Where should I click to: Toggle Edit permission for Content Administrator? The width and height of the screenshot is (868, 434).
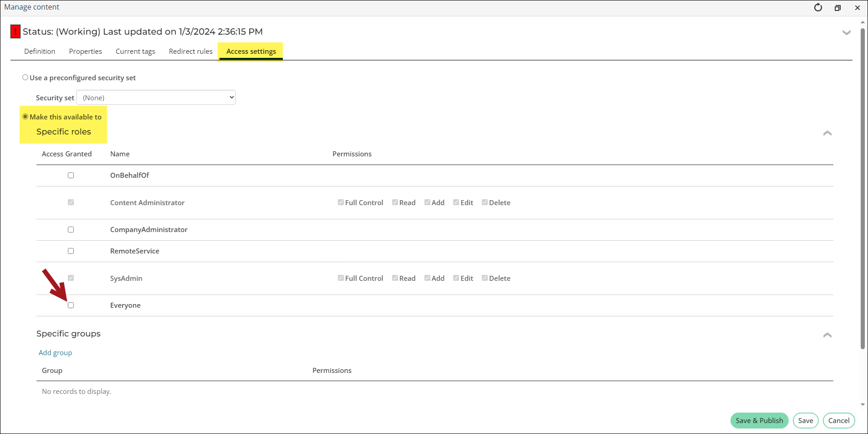pos(456,202)
